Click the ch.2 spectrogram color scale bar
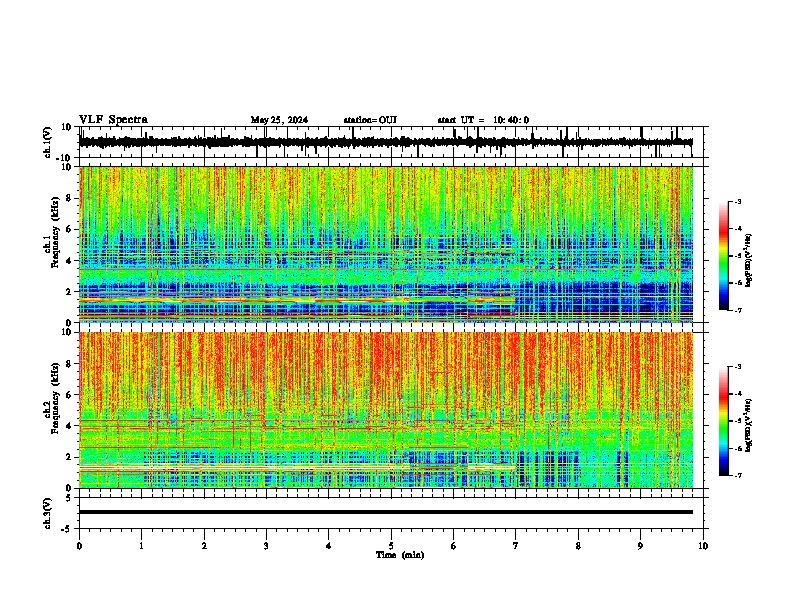This screenshot has height=612, width=792. tap(724, 421)
